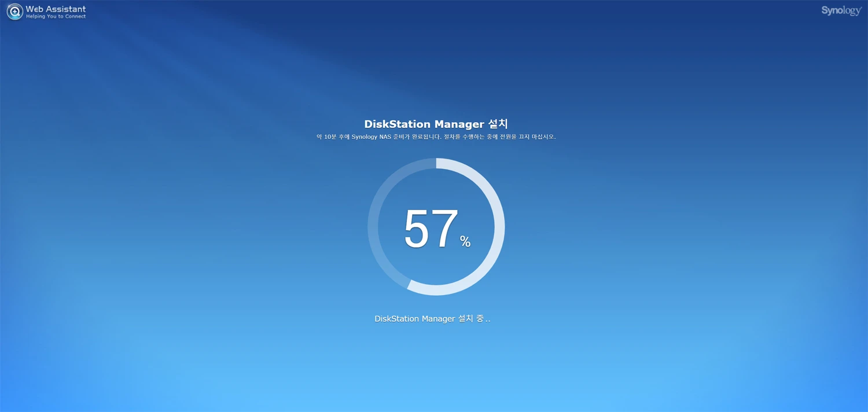Screen dimensions: 868x412
Task: Select the "Web Assistant" title text
Action: [56, 9]
